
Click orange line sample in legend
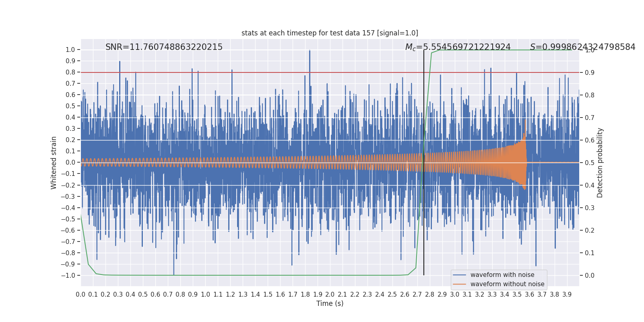tap(460, 284)
